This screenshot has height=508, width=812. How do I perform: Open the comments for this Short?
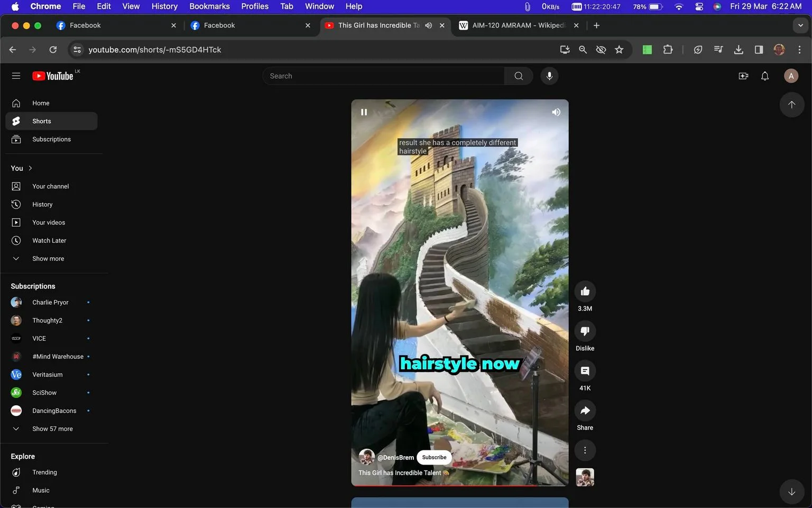585,371
